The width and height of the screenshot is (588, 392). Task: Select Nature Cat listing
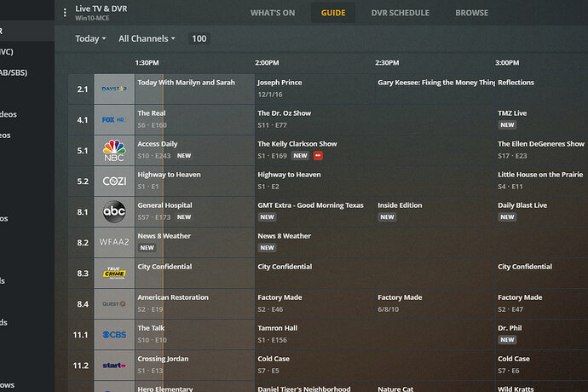(x=435, y=387)
